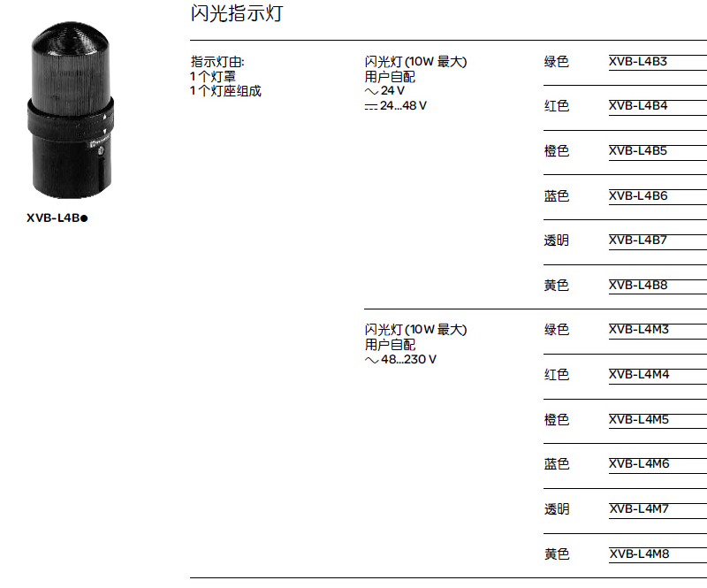Open the XVB-L4M8 yellow model reference
The width and height of the screenshot is (707, 588).
point(639,554)
